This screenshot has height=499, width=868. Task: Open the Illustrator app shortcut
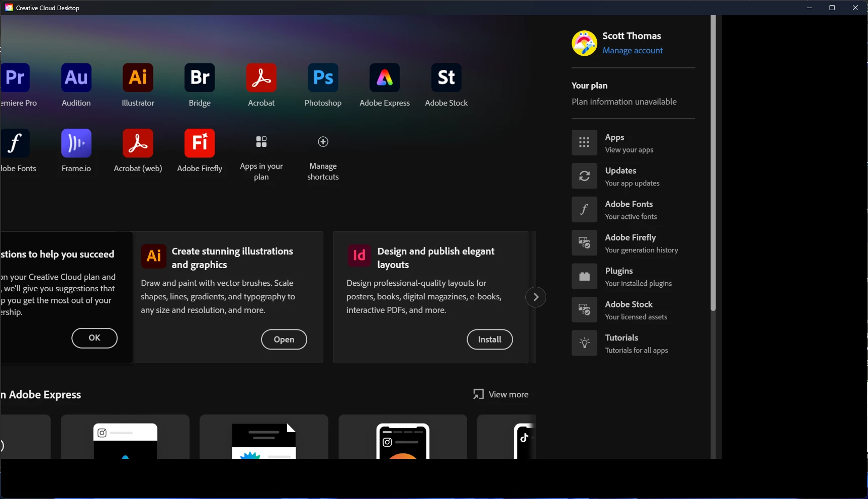tap(138, 78)
